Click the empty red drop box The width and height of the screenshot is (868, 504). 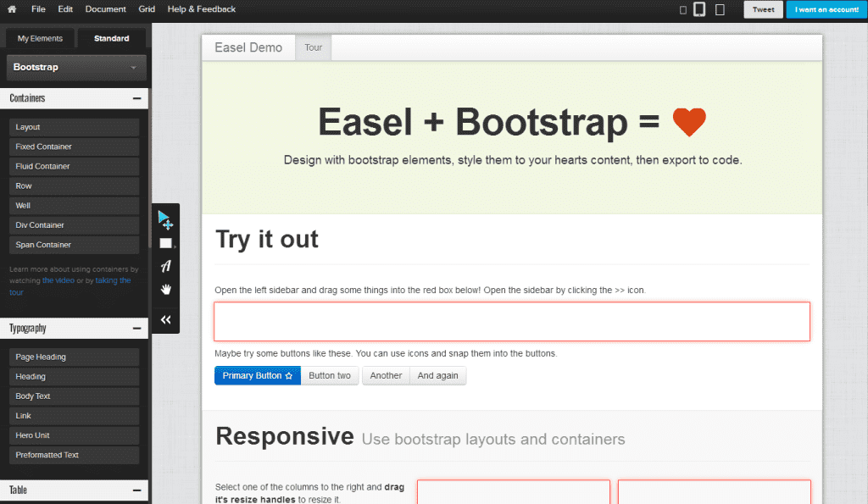point(512,321)
